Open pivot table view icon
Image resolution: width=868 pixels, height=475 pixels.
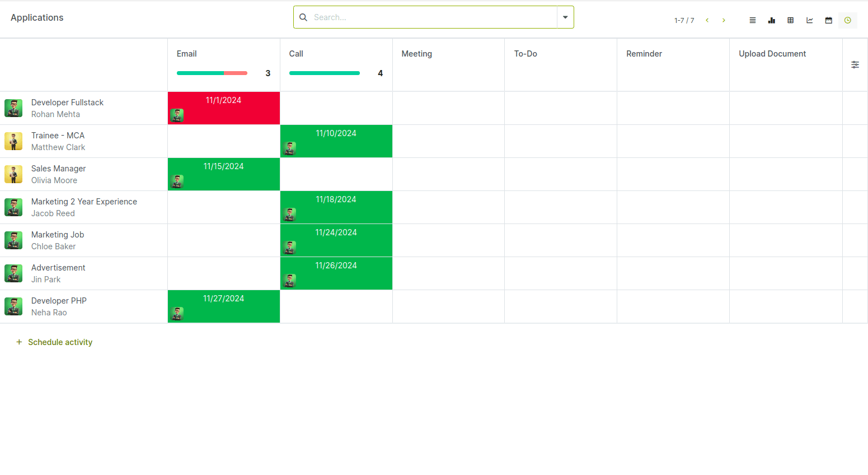[791, 20]
